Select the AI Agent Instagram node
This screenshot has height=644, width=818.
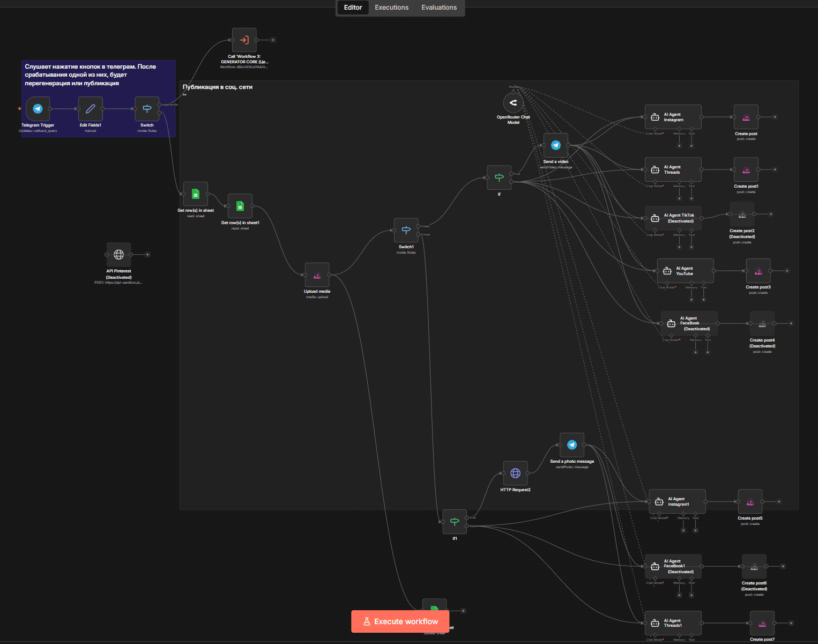point(673,117)
